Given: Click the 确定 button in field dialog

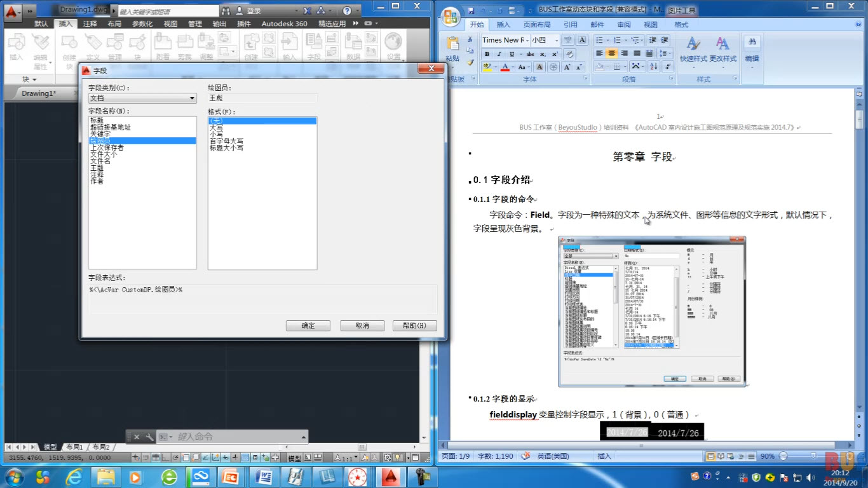Looking at the screenshot, I should pyautogui.click(x=308, y=325).
